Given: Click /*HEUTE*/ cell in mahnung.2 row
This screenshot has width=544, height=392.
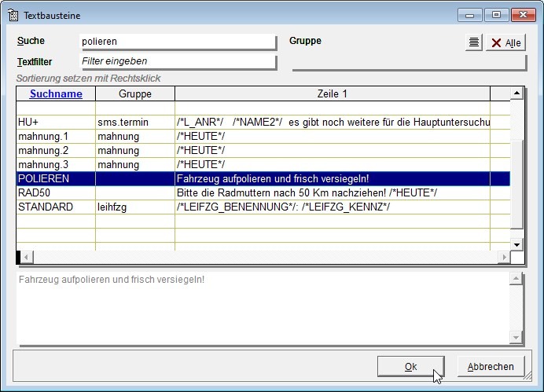Looking at the screenshot, I should pos(333,150).
